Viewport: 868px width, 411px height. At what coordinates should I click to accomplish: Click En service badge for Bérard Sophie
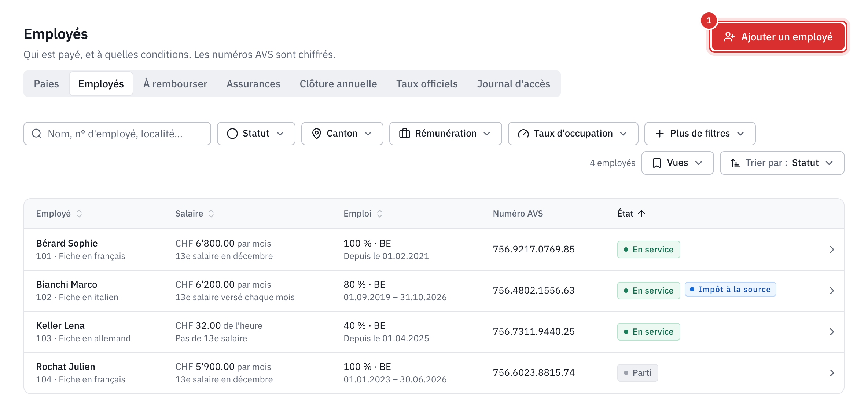coord(649,250)
